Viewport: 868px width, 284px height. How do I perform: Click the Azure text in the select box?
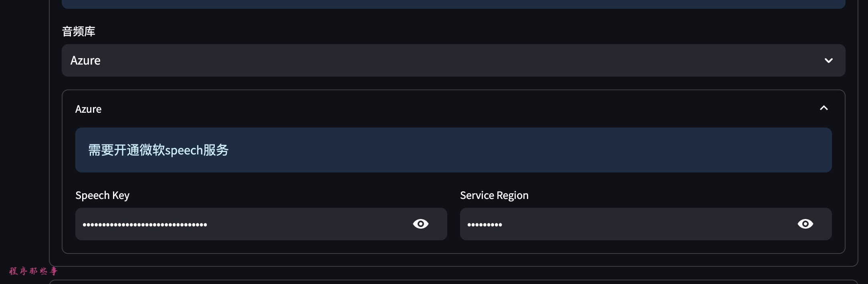coord(85,61)
